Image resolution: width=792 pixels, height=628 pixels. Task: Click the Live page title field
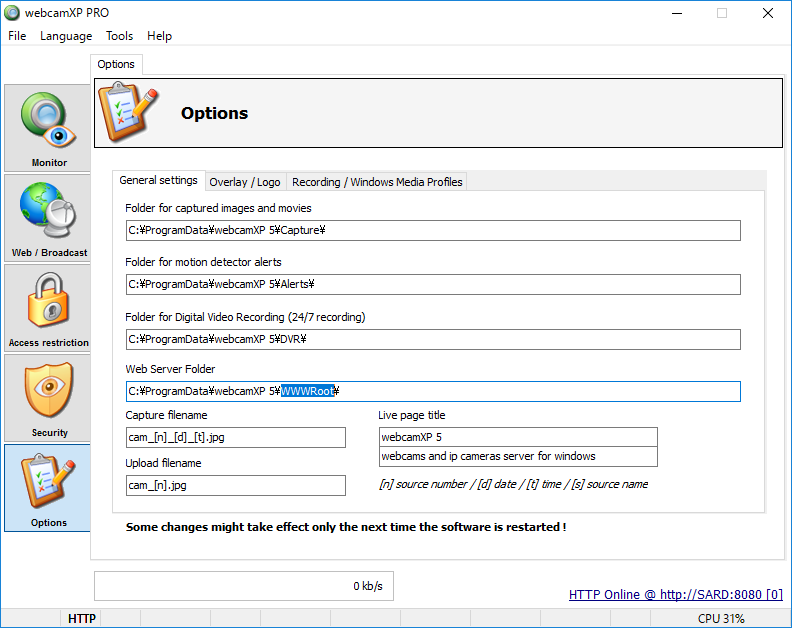[x=518, y=437]
